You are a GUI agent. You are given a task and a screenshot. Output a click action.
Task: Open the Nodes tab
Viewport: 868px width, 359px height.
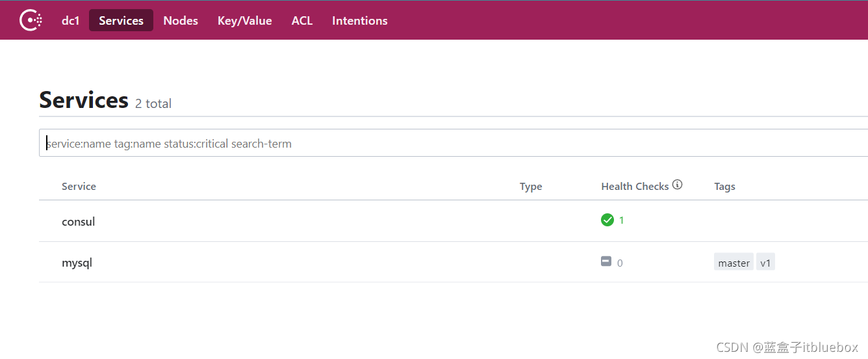181,21
